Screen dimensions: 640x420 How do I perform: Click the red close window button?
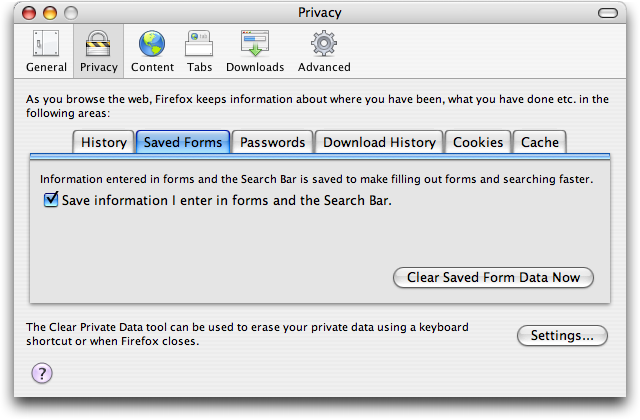pyautogui.click(x=29, y=13)
